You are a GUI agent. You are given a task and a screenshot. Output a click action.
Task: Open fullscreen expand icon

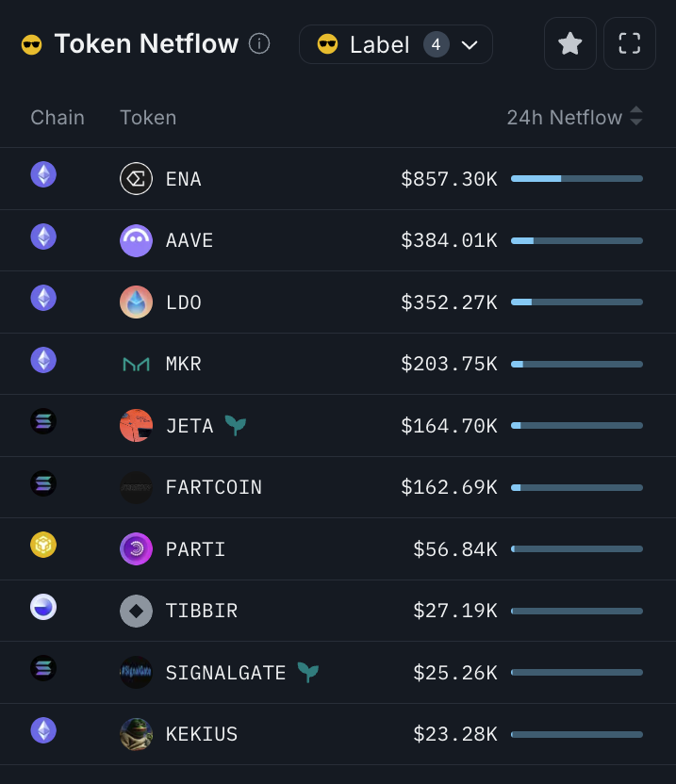[630, 43]
